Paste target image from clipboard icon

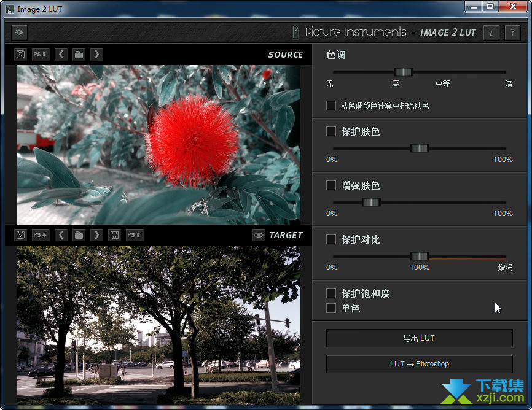tap(21, 234)
